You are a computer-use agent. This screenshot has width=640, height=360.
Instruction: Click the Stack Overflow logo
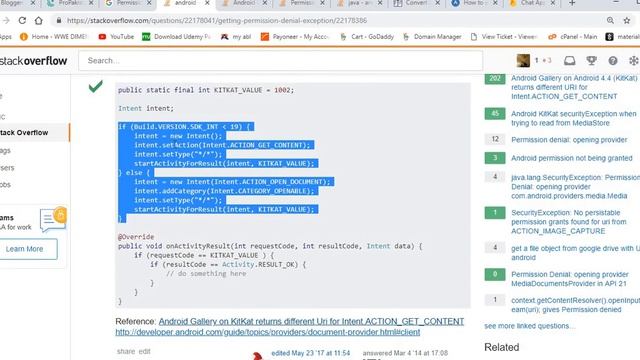pyautogui.click(x=33, y=61)
